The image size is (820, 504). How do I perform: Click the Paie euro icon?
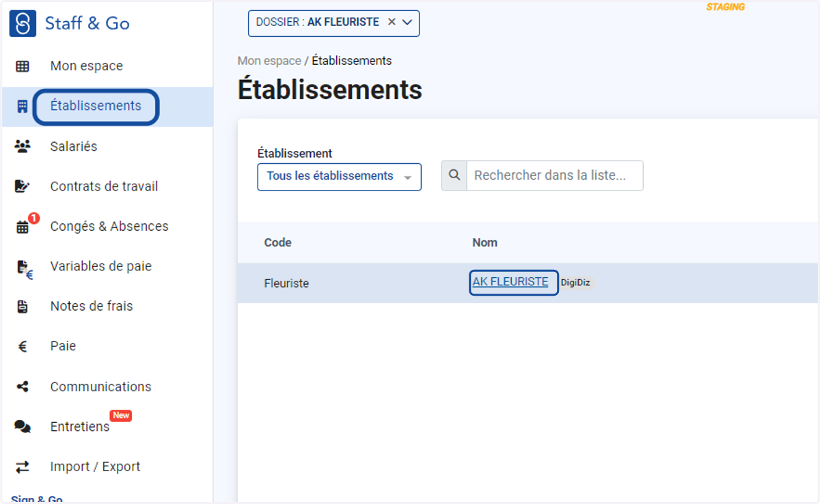[23, 346]
